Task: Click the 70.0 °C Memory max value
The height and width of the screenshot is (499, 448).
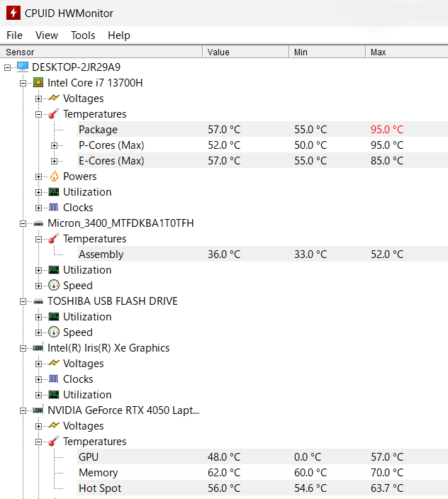Action: (387, 473)
